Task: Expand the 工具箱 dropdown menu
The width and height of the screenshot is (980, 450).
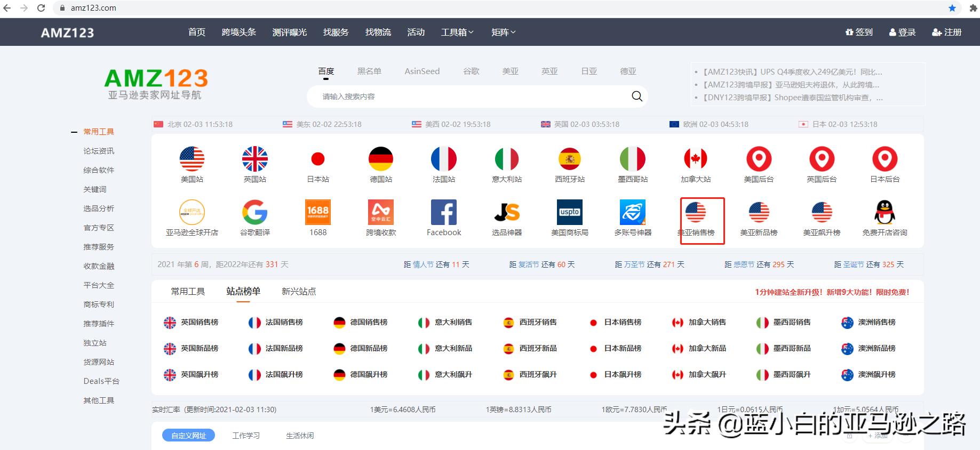Action: [457, 32]
